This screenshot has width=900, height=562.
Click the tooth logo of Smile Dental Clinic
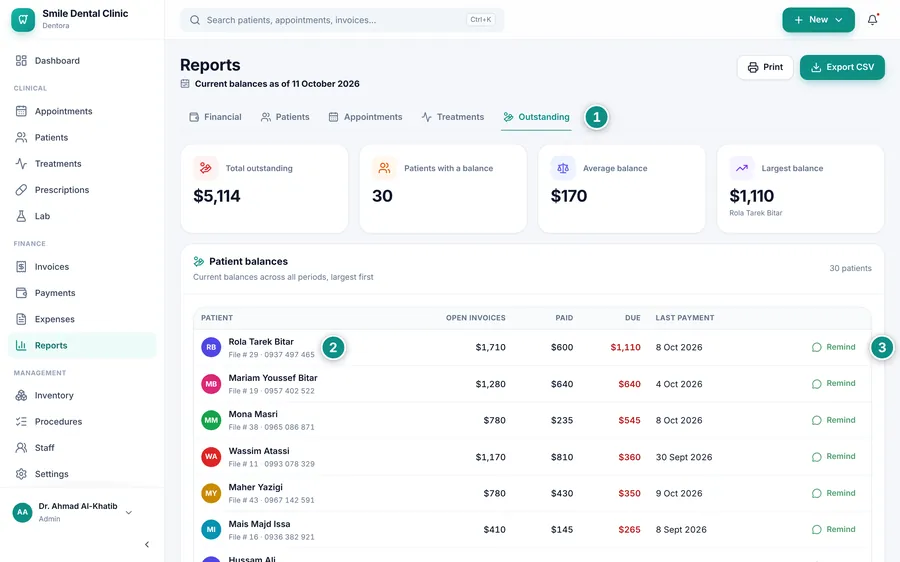[23, 19]
